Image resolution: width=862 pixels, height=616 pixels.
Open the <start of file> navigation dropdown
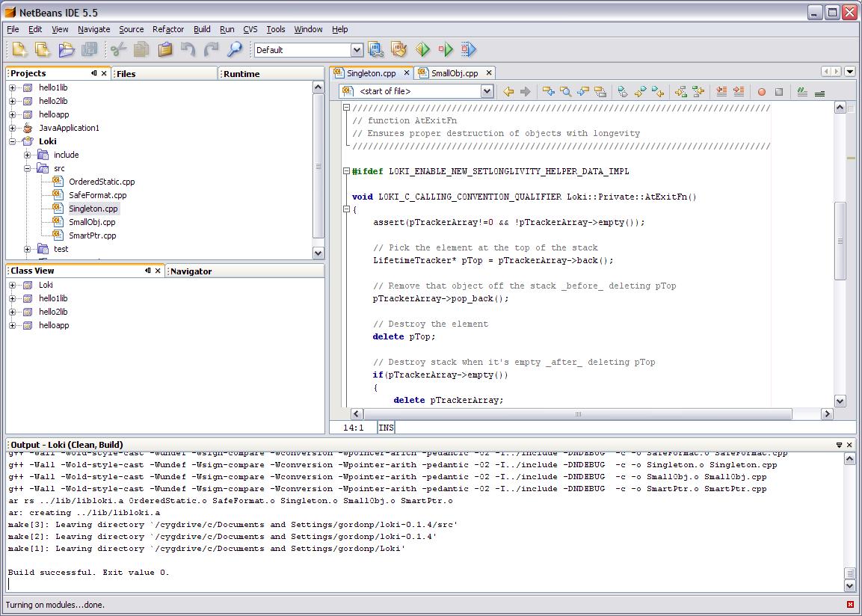coord(487,91)
